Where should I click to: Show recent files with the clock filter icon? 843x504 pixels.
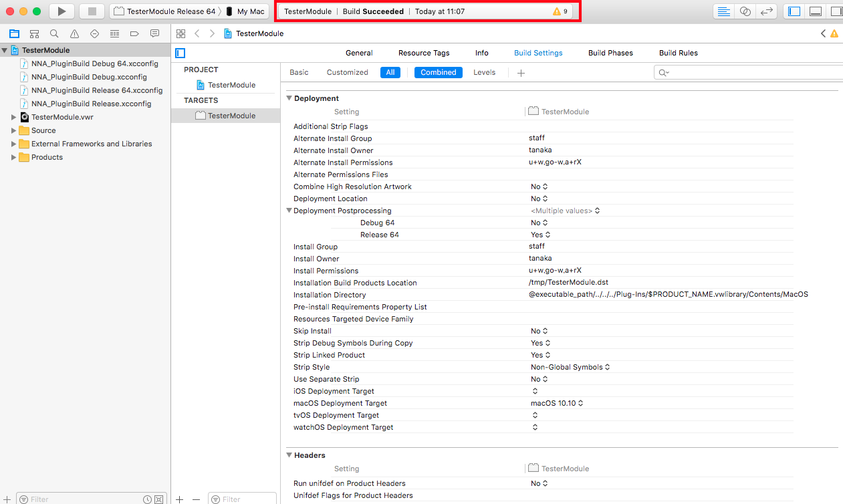coord(147,499)
